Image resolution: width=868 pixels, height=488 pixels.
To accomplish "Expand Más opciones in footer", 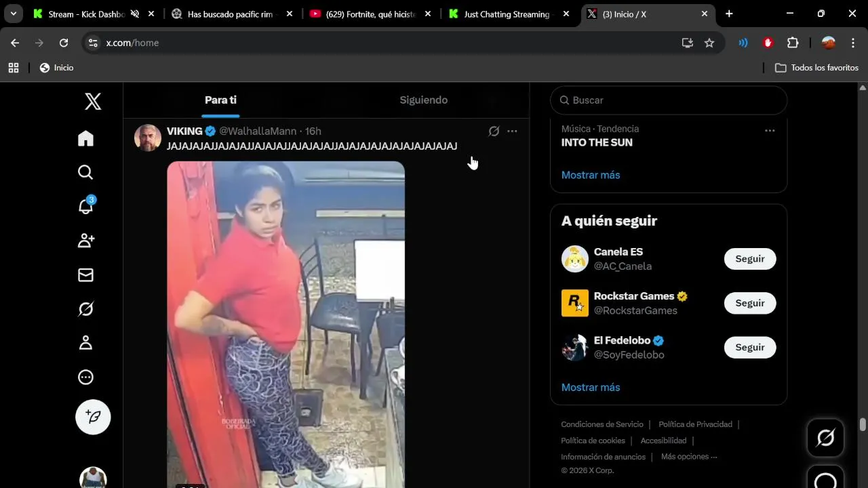I will [x=689, y=457].
